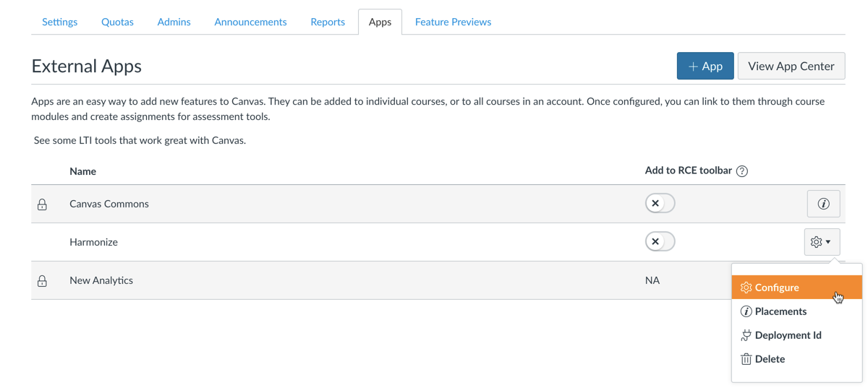
Task: Click the plug icon for Deployment Id
Action: click(x=746, y=335)
